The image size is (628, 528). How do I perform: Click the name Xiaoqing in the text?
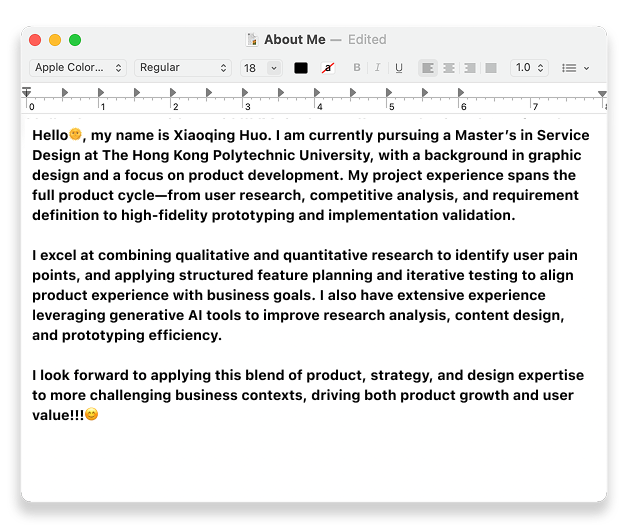(x=204, y=135)
